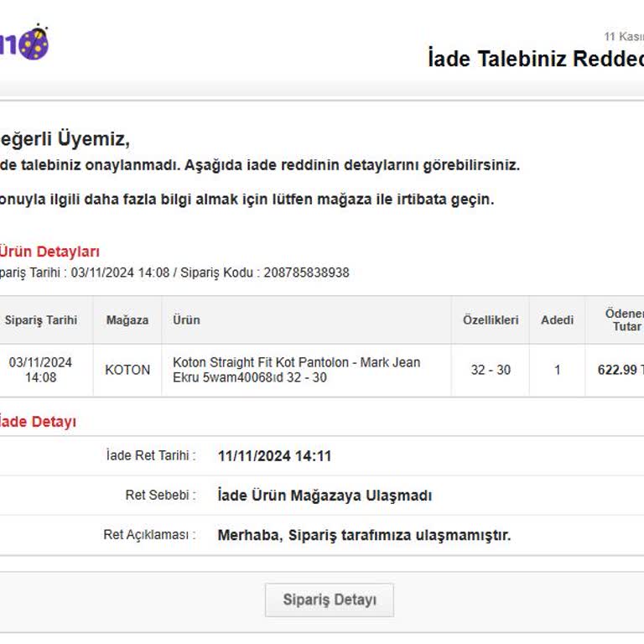Open the Sipariş Detayı button
644x644 pixels.
[x=330, y=600]
